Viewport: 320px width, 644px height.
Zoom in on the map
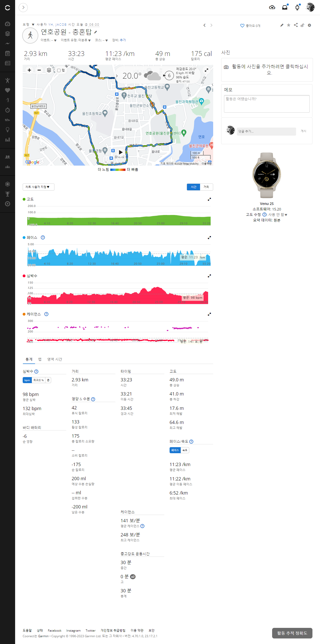click(29, 70)
